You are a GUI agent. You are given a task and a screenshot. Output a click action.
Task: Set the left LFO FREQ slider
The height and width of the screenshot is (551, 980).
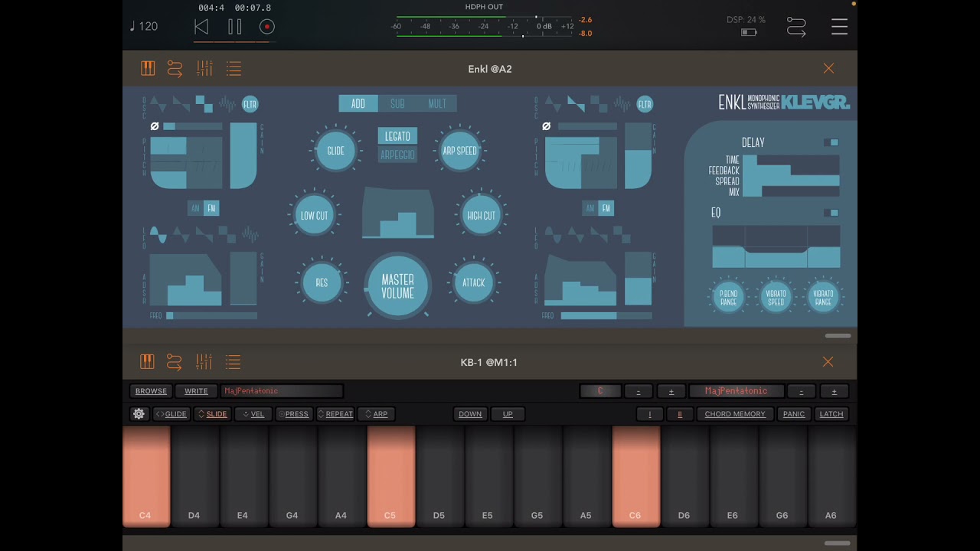pyautogui.click(x=212, y=315)
